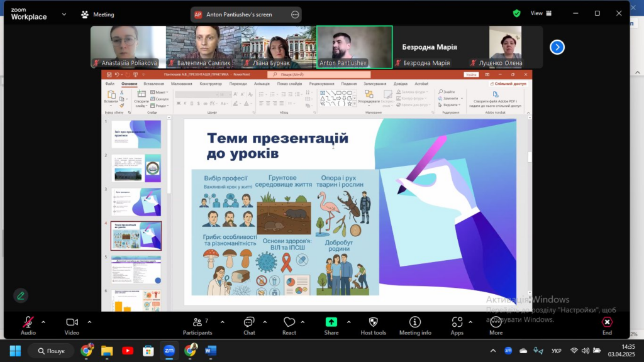
Task: Click Спільний доступ button in PowerPoint
Action: coord(508,84)
